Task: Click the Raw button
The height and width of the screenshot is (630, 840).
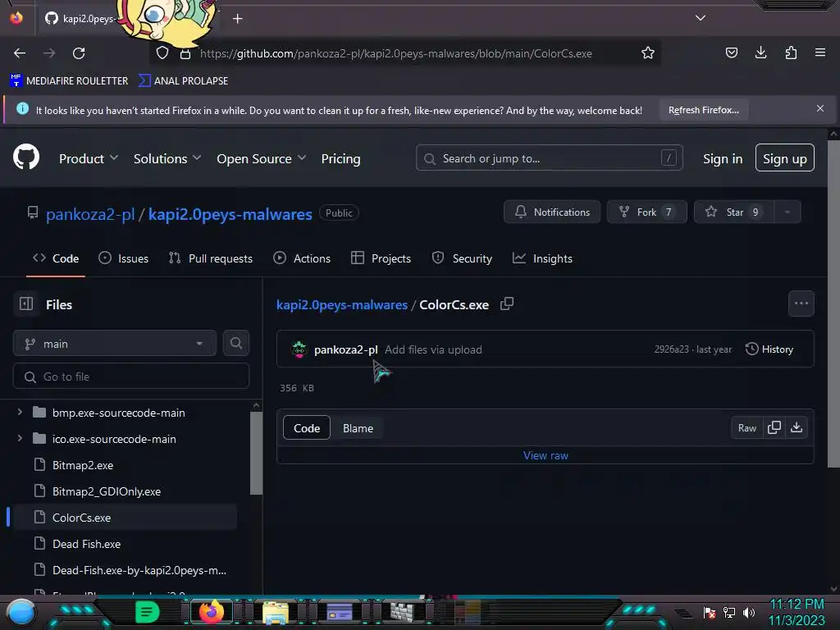Action: 746,427
